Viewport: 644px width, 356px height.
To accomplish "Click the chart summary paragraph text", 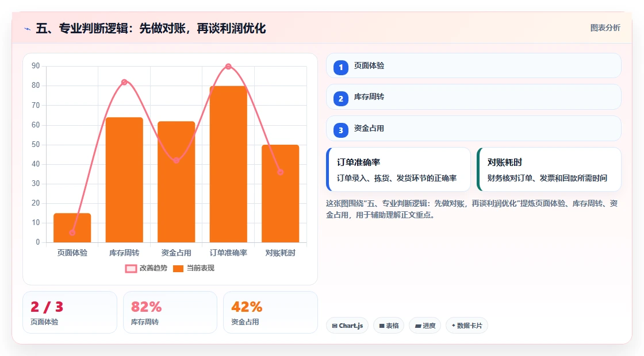I will click(472, 209).
